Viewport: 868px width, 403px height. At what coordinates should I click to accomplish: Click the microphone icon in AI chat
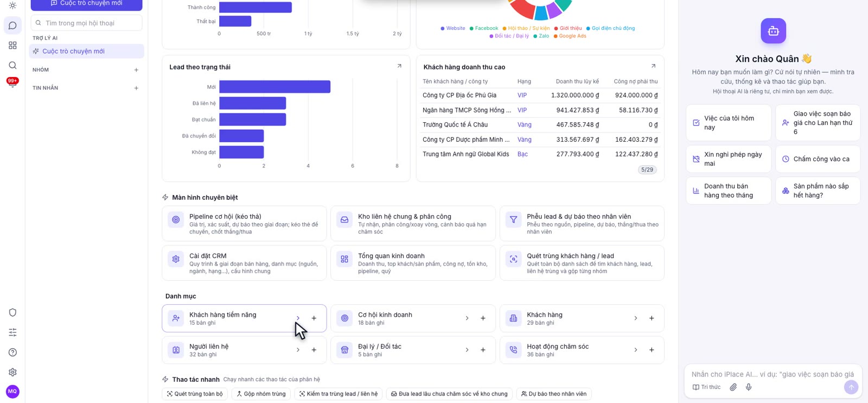tap(749, 387)
